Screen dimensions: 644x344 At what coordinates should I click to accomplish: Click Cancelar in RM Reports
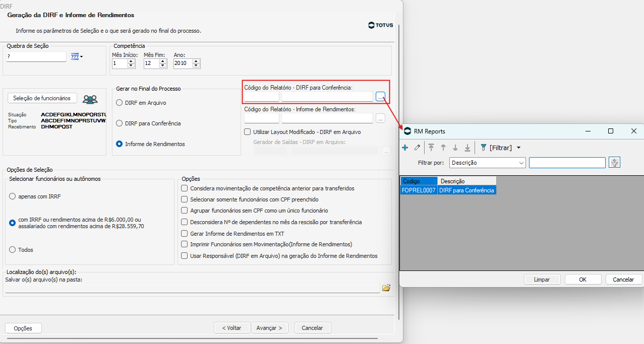[623, 279]
